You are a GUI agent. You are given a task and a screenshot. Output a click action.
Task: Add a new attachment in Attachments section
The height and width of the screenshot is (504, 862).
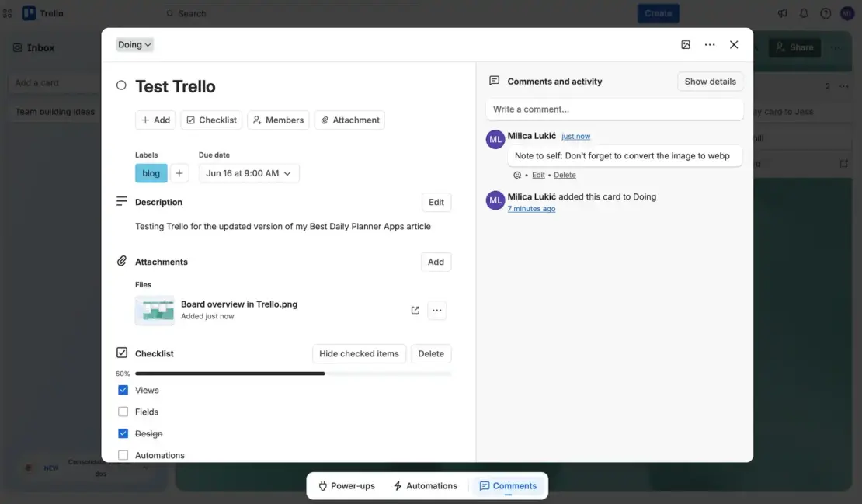tap(436, 262)
